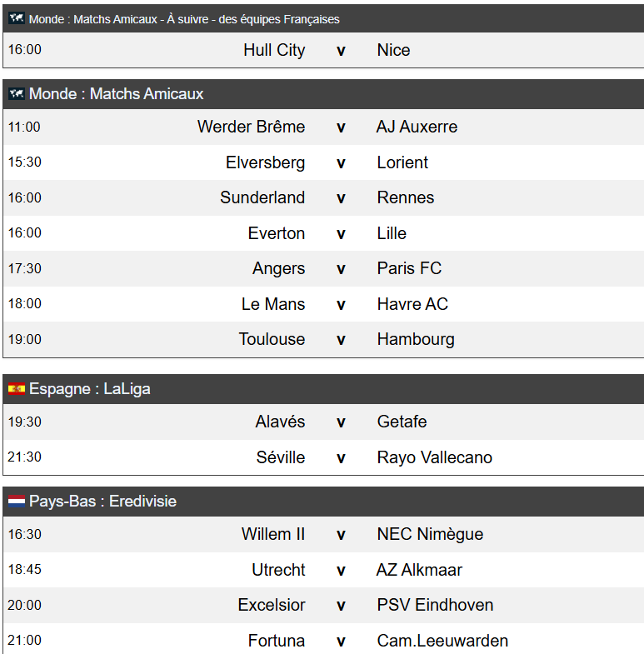644x654 pixels.
Task: Open the Werder Brême v AJ Auxerre match
Action: click(324, 127)
